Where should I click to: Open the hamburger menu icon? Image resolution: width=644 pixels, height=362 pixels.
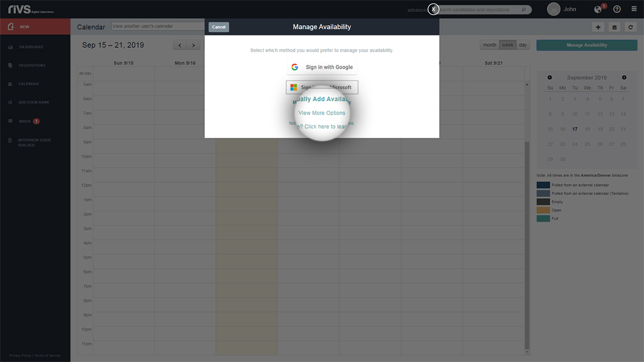[634, 9]
